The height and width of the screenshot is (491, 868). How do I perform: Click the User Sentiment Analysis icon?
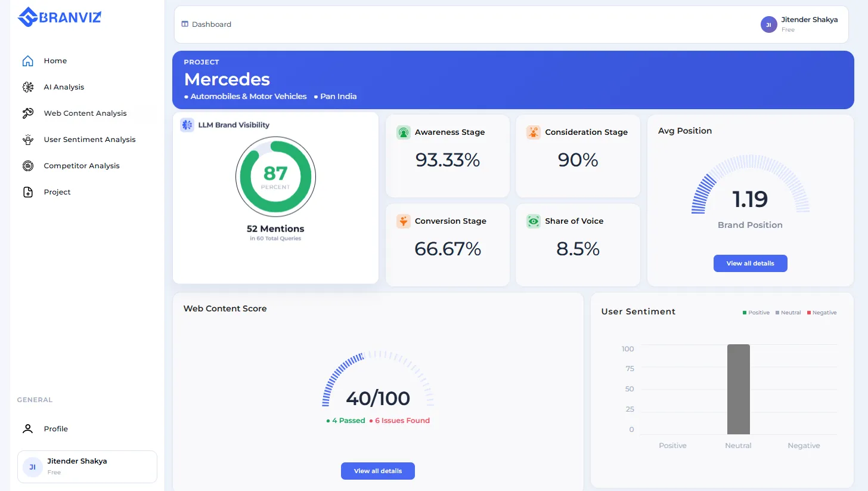[27, 140]
